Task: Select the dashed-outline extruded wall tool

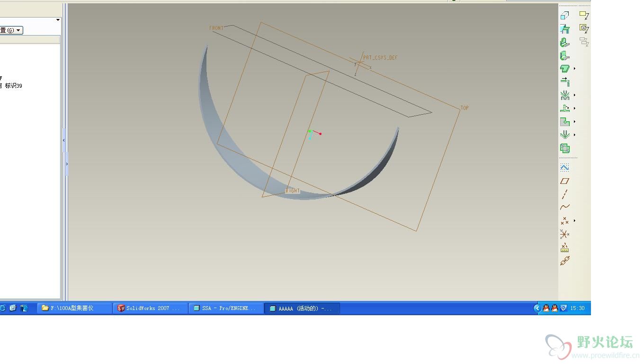Action: (564, 55)
